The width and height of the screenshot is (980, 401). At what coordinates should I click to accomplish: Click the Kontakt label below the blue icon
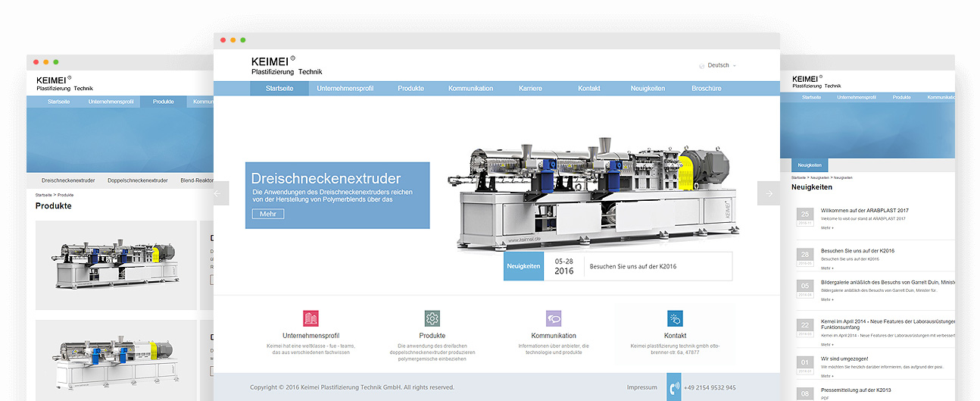pyautogui.click(x=676, y=336)
